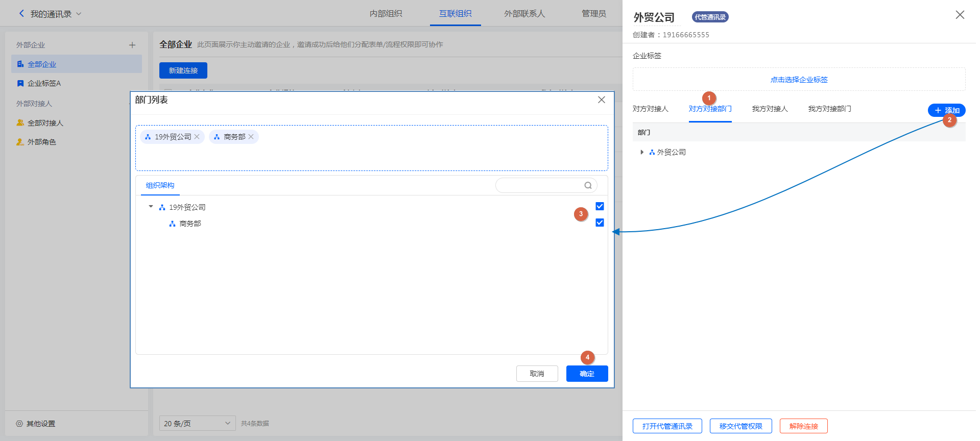Click the plus icon beside 外部企业

click(x=132, y=45)
